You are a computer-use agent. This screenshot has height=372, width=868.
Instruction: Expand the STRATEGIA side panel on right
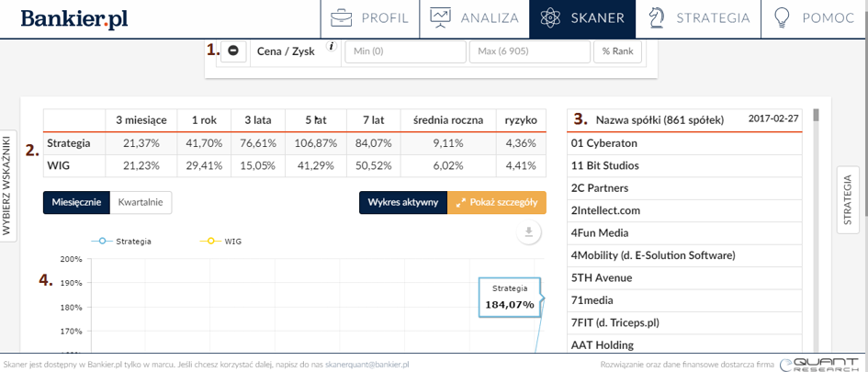click(x=848, y=200)
